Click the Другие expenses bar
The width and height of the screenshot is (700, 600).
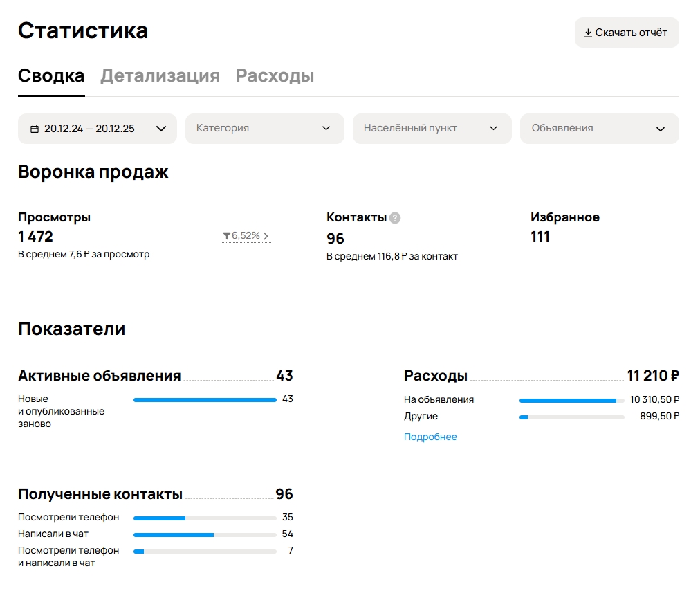pyautogui.click(x=571, y=417)
